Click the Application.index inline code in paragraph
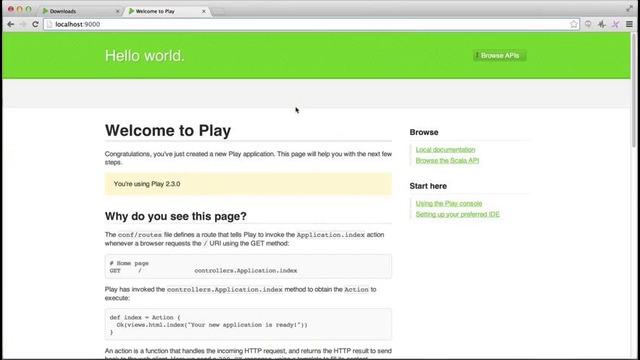This screenshot has height=360, width=640. point(331,235)
